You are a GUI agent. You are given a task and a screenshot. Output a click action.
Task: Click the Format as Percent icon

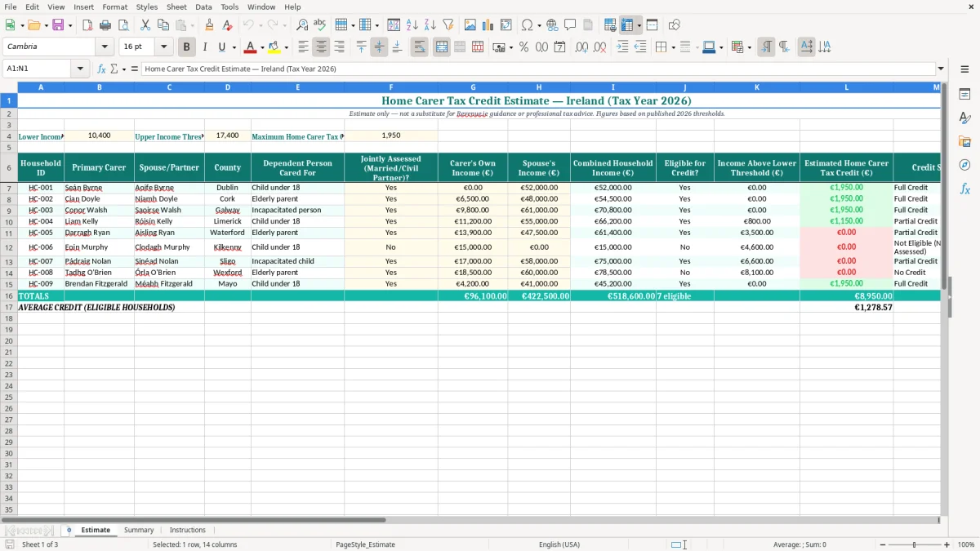524,47
